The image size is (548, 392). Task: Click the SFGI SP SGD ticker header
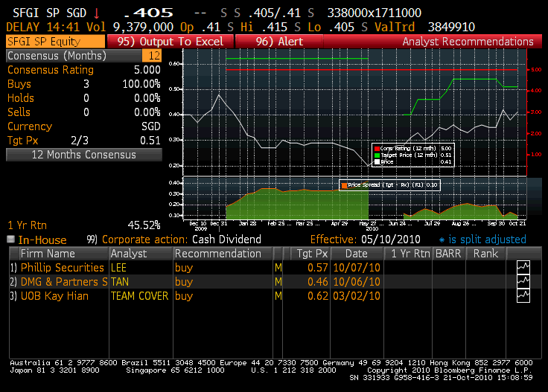49,13
